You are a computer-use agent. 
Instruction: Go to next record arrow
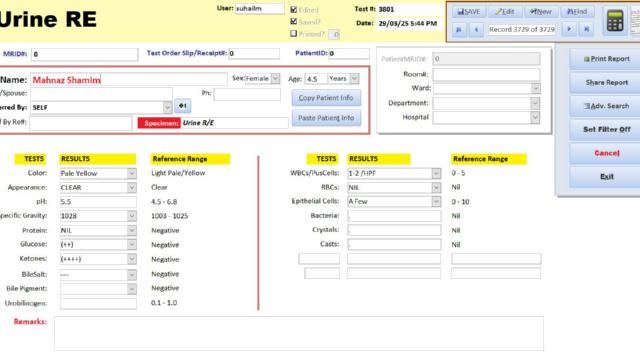point(569,29)
